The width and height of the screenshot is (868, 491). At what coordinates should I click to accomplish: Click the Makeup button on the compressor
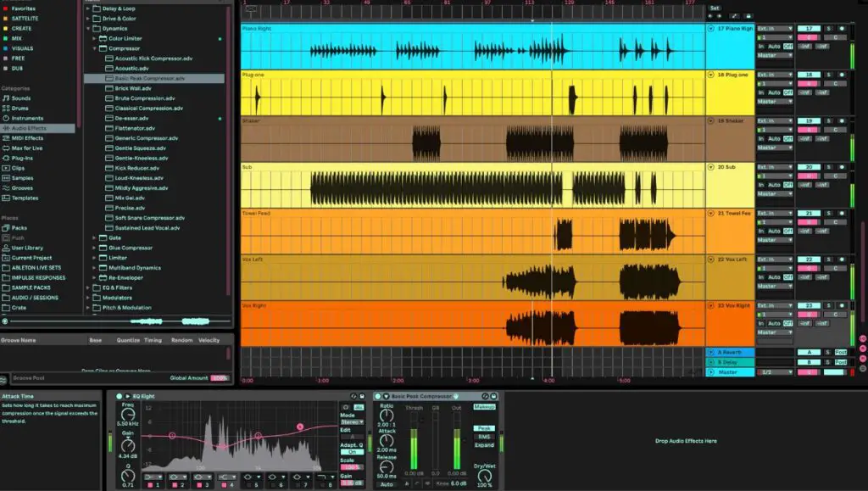[485, 407]
